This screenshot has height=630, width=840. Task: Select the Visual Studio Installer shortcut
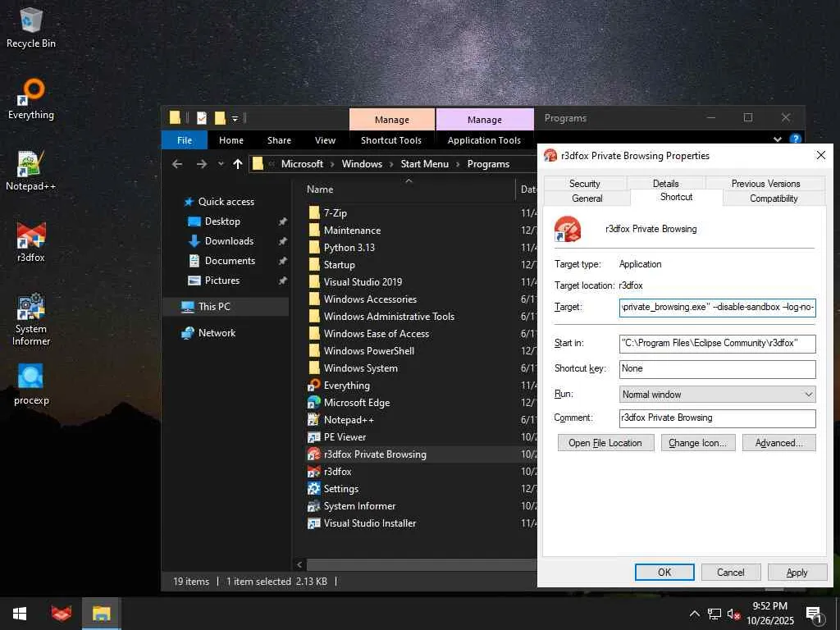pyautogui.click(x=370, y=523)
